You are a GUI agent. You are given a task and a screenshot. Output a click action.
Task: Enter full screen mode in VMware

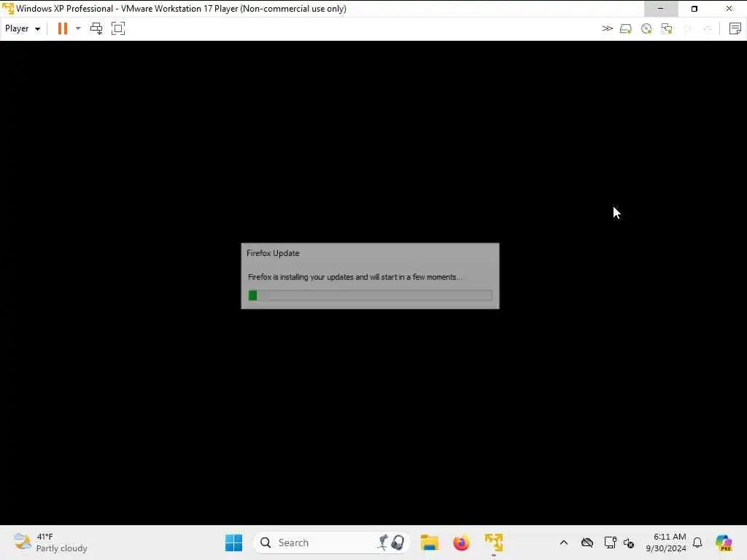(x=118, y=28)
